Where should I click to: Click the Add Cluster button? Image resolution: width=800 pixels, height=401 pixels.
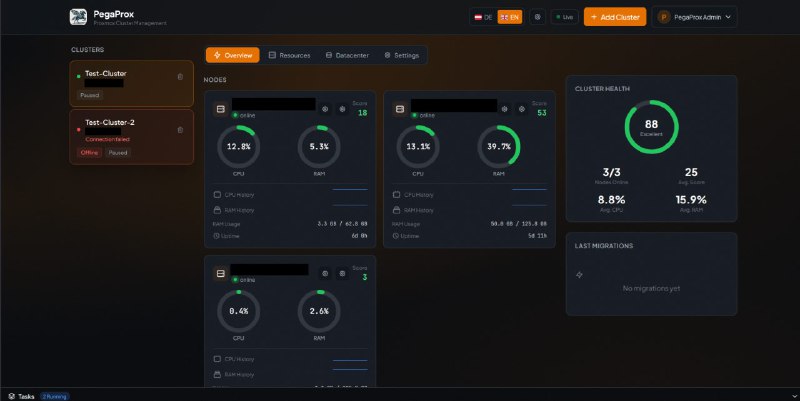coord(615,17)
